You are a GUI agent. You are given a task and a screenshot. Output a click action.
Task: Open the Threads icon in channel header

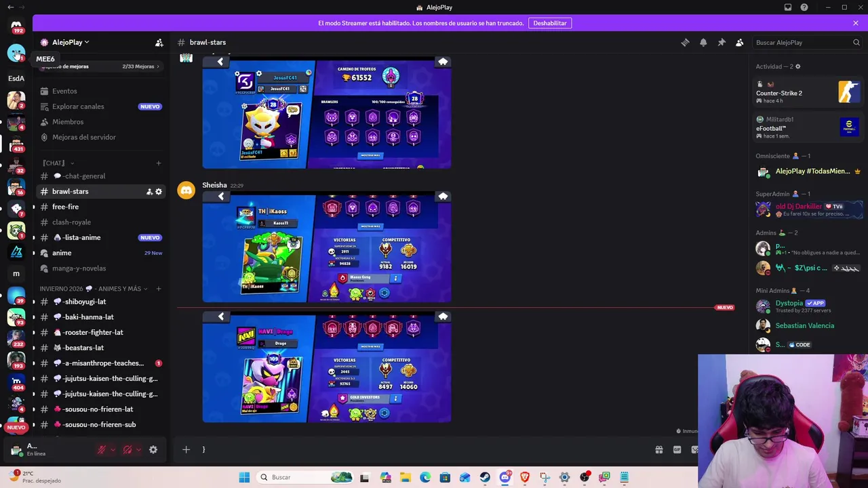(685, 42)
